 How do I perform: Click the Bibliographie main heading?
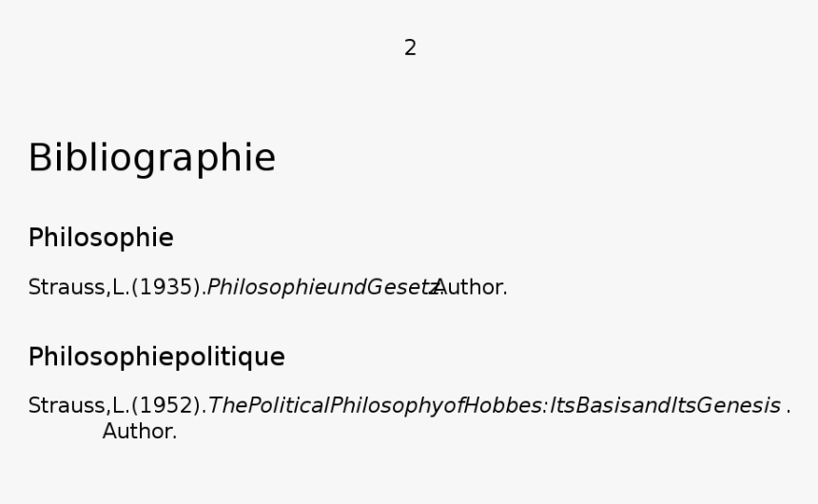[x=152, y=158]
